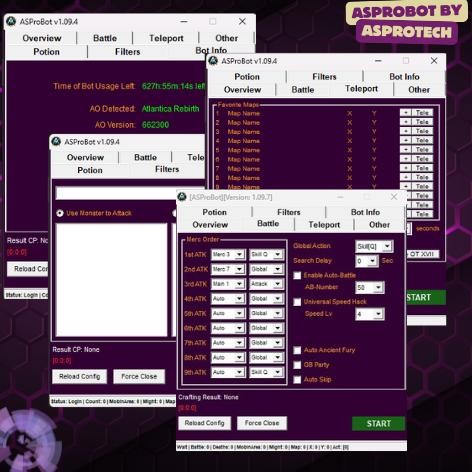This screenshot has width=472, height=472.
Task: Expand the Global Action dropdown
Action: point(374,246)
